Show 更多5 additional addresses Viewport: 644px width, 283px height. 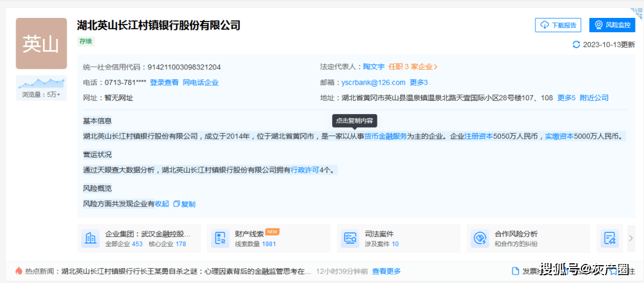pos(566,98)
